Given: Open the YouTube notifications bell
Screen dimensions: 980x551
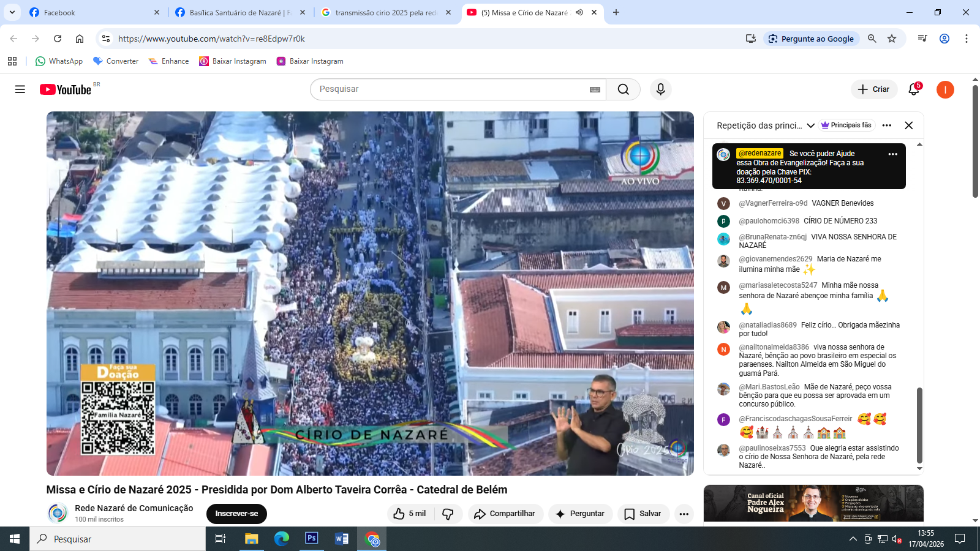Looking at the screenshot, I should point(913,89).
